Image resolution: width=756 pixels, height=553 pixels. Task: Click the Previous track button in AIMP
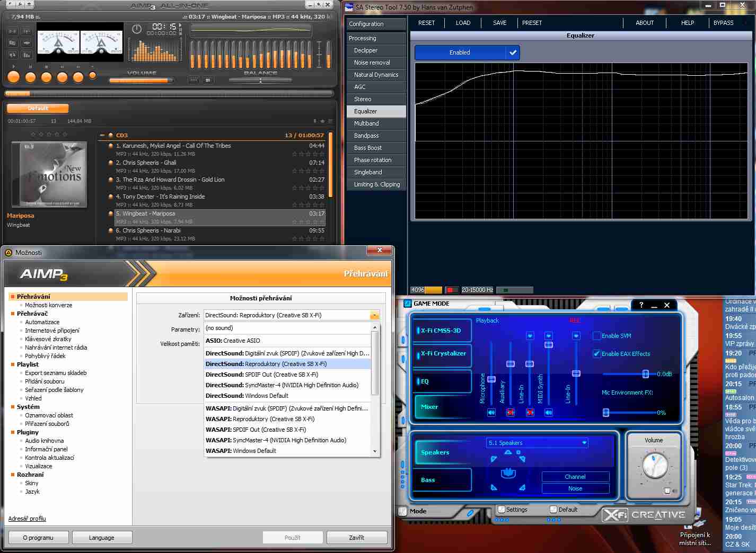(62, 77)
